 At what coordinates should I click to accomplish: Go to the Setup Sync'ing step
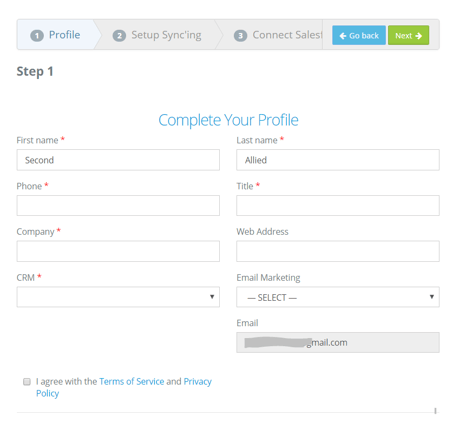[x=157, y=35]
